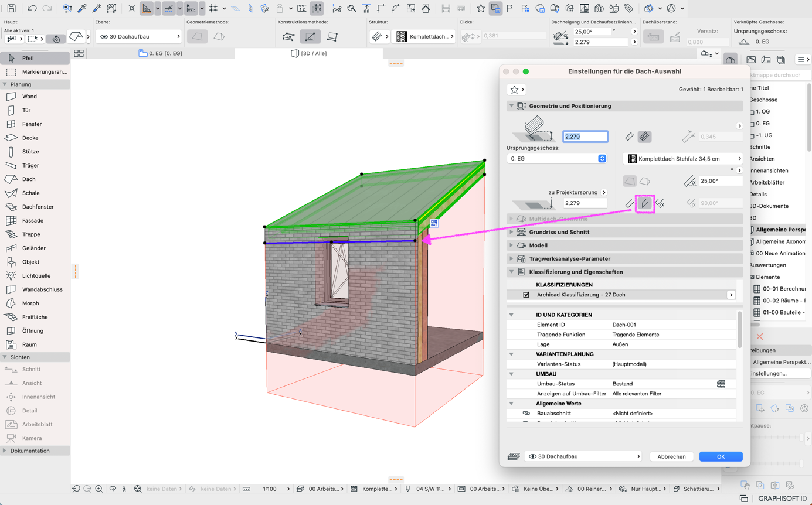This screenshot has height=505, width=812.
Task: Toggle Archicad Klassifizierung - 27 Dach checkbox
Action: (526, 295)
